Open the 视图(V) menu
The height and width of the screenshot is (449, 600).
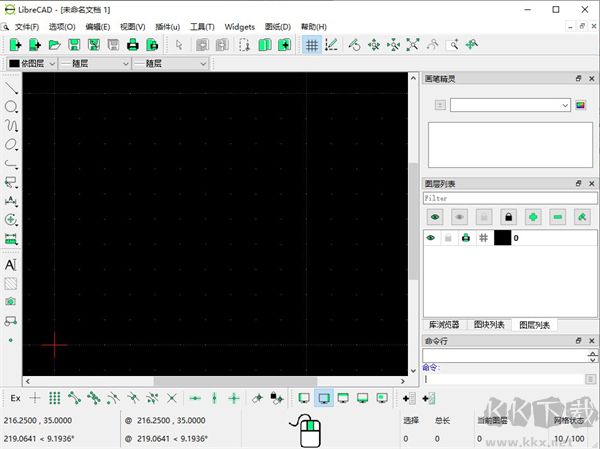(132, 27)
